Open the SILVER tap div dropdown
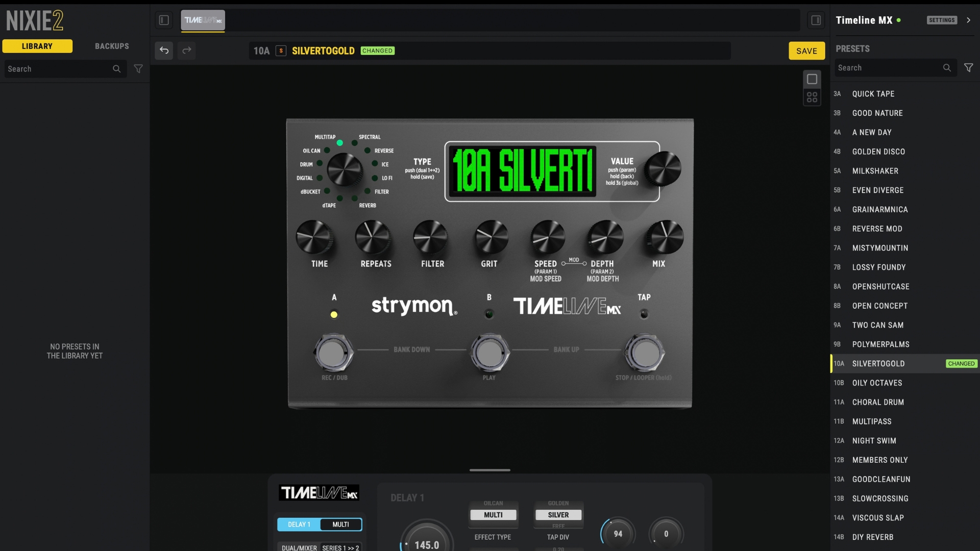Image resolution: width=980 pixels, height=551 pixels. click(x=558, y=515)
